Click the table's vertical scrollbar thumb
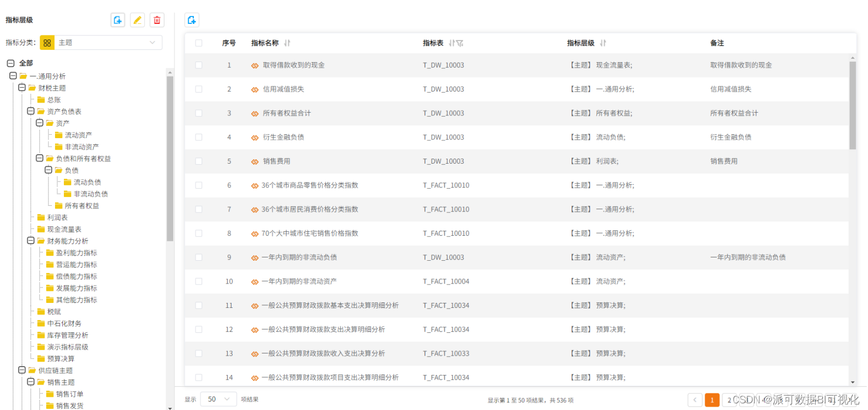 [x=852, y=105]
